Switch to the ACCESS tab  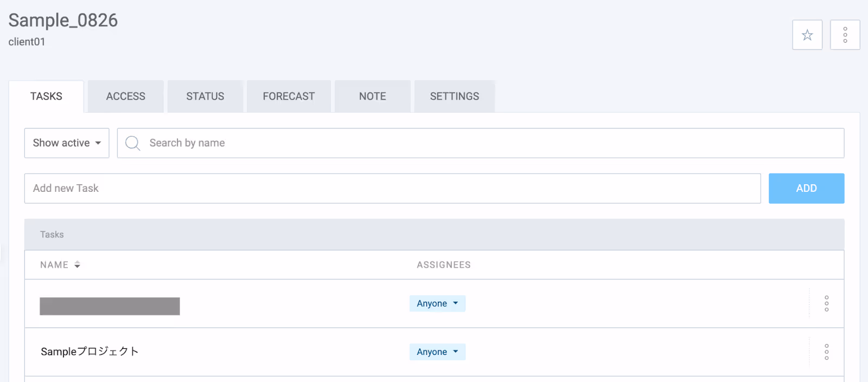tap(126, 96)
